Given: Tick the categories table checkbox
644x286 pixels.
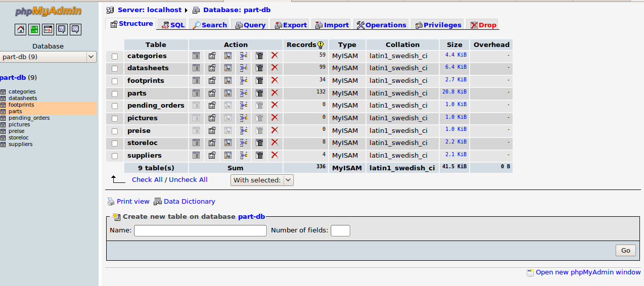Looking at the screenshot, I should tap(115, 56).
